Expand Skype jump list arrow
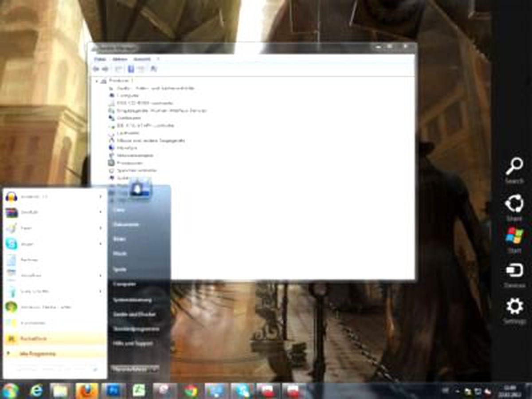The height and width of the screenshot is (399, 532). [101, 244]
